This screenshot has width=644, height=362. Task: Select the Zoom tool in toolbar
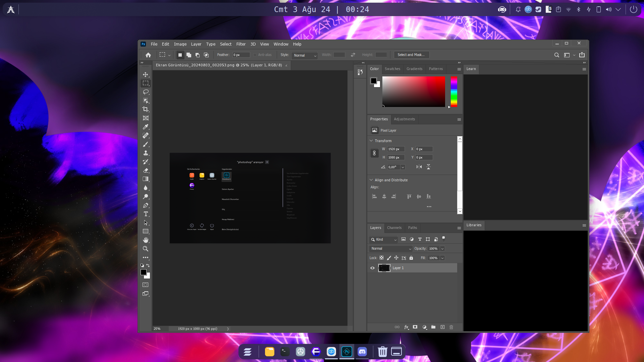146,249
